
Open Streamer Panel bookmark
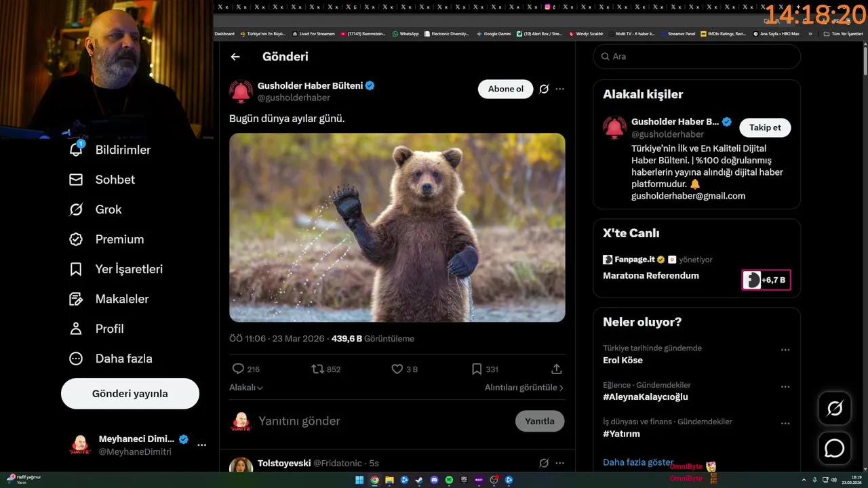pos(677,34)
